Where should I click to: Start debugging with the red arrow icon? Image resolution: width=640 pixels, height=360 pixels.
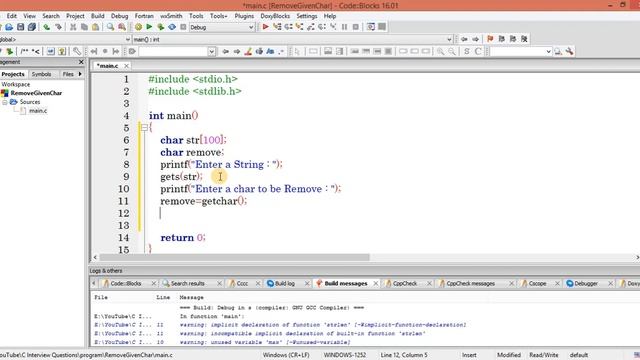pyautogui.click(x=265, y=27)
